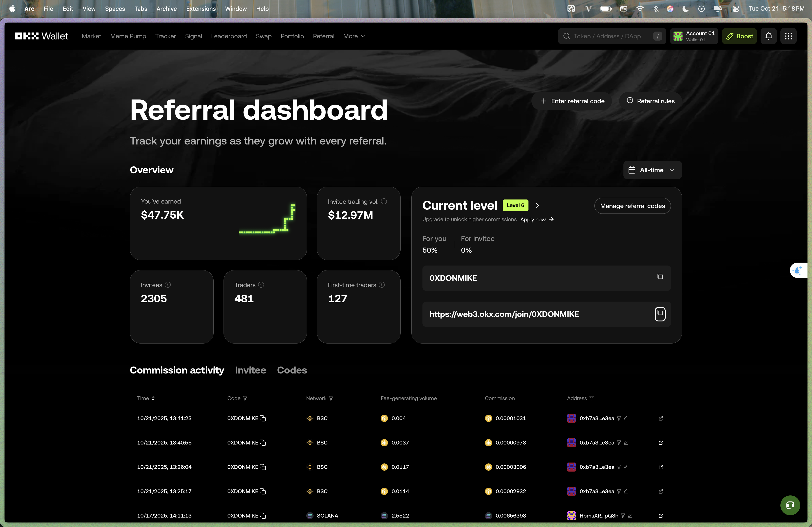Open the notifications bell
The width and height of the screenshot is (812, 527).
[x=768, y=36]
